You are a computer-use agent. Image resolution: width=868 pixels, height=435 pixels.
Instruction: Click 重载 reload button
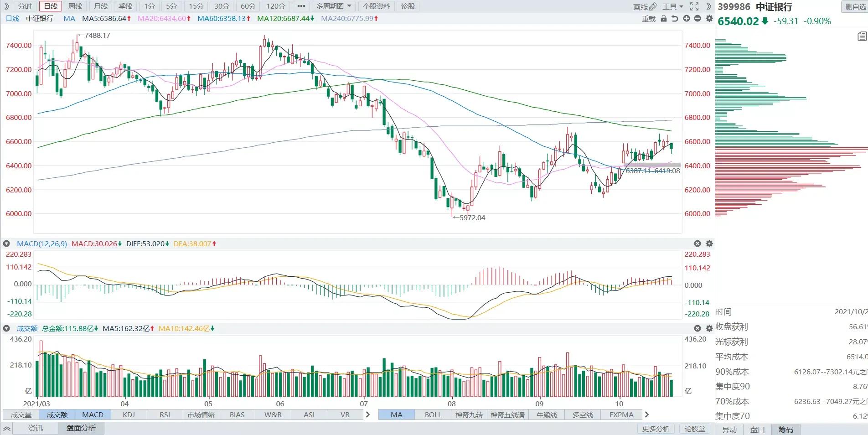648,19
